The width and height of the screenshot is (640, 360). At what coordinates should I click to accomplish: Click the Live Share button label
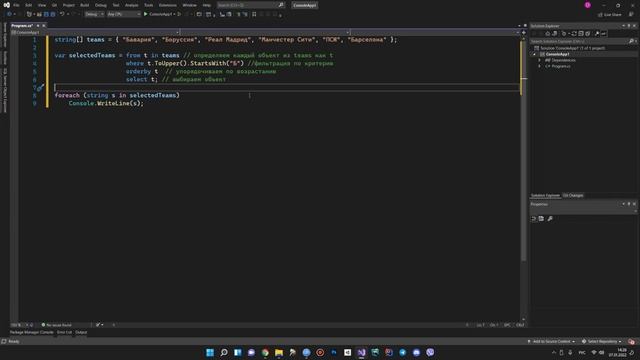tap(613, 15)
